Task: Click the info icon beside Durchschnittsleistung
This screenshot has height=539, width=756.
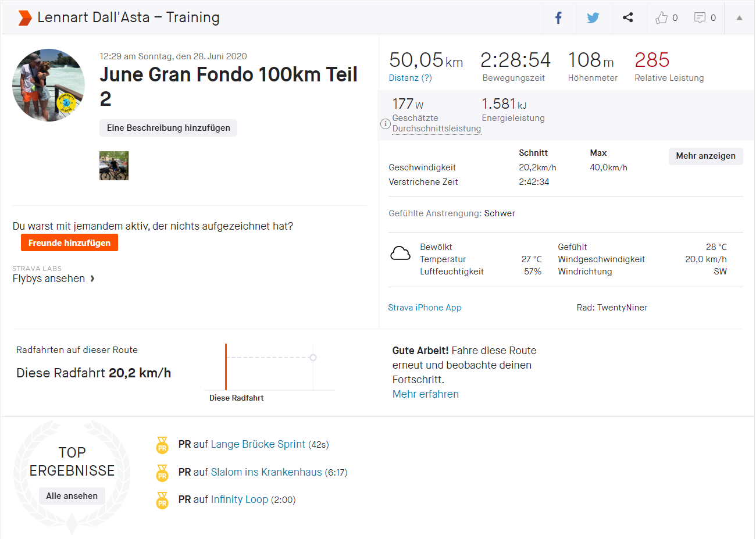Action: pos(385,123)
